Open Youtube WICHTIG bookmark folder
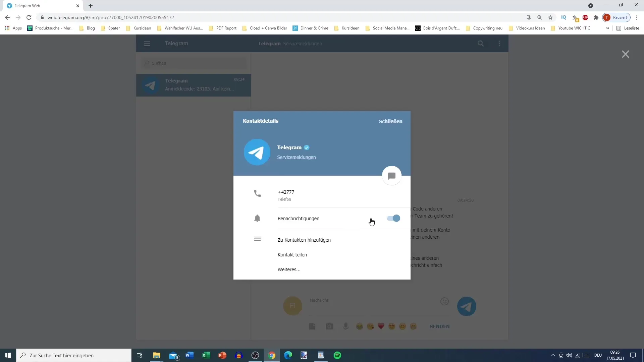The image size is (644, 362). (571, 28)
